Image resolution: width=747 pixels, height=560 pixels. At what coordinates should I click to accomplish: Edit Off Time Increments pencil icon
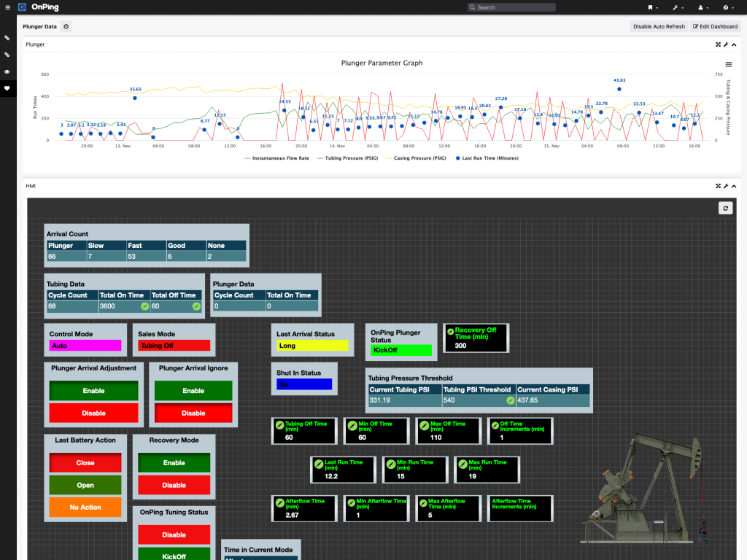pyautogui.click(x=495, y=425)
